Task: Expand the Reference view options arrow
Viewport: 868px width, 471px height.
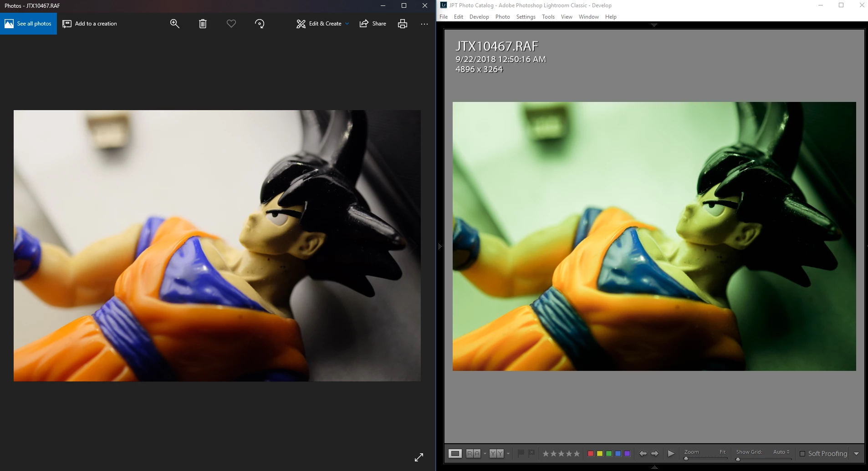Action: click(x=485, y=453)
